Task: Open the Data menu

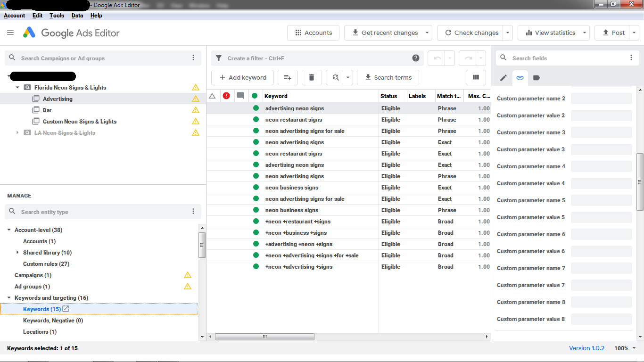Action: pyautogui.click(x=77, y=15)
